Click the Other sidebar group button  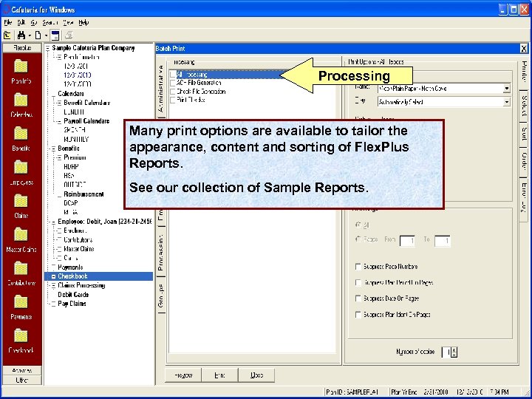[22, 380]
